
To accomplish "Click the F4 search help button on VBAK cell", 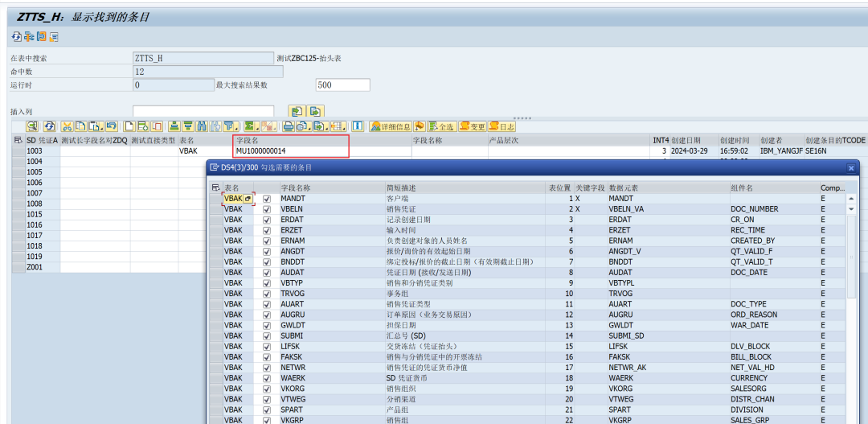I will tap(248, 199).
